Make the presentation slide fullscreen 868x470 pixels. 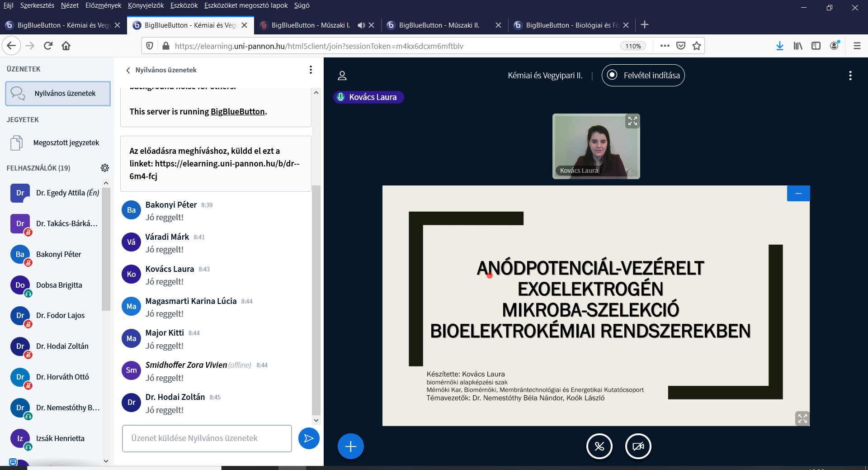tap(802, 418)
